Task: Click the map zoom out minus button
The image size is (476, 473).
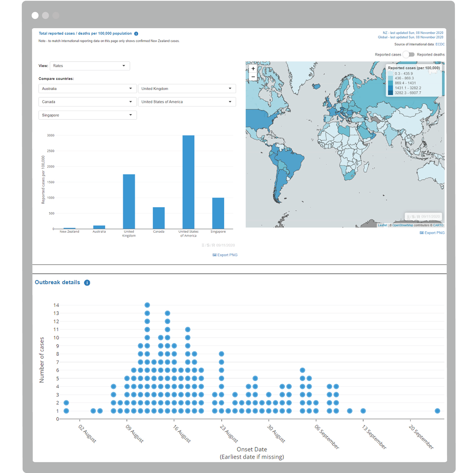Action: [x=253, y=77]
